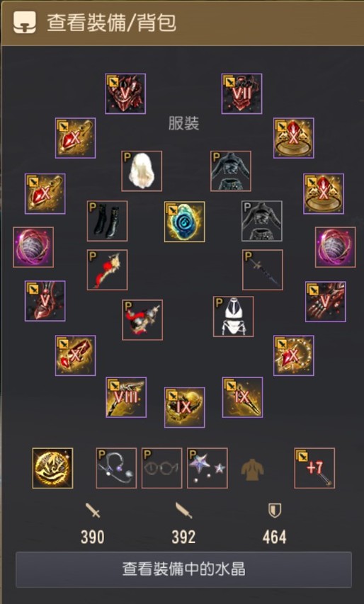Click the white bikini underwear costume slot
The image size is (364, 604).
pyautogui.click(x=234, y=317)
